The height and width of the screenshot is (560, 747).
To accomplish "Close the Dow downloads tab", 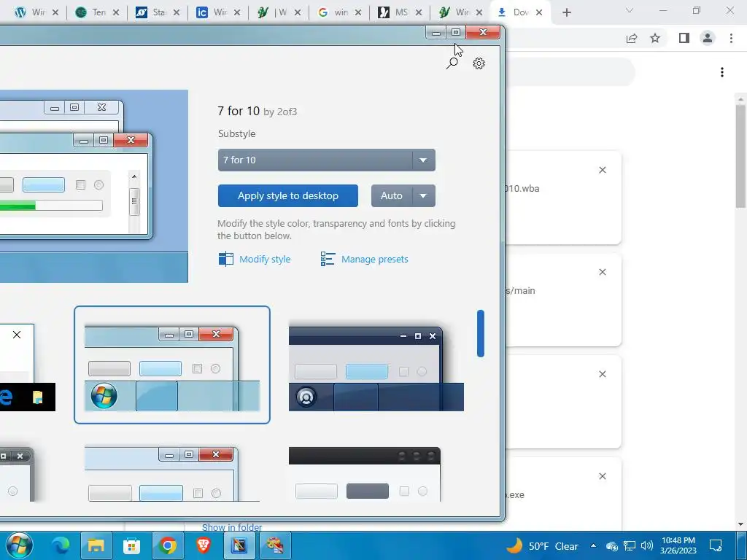I will click(539, 12).
